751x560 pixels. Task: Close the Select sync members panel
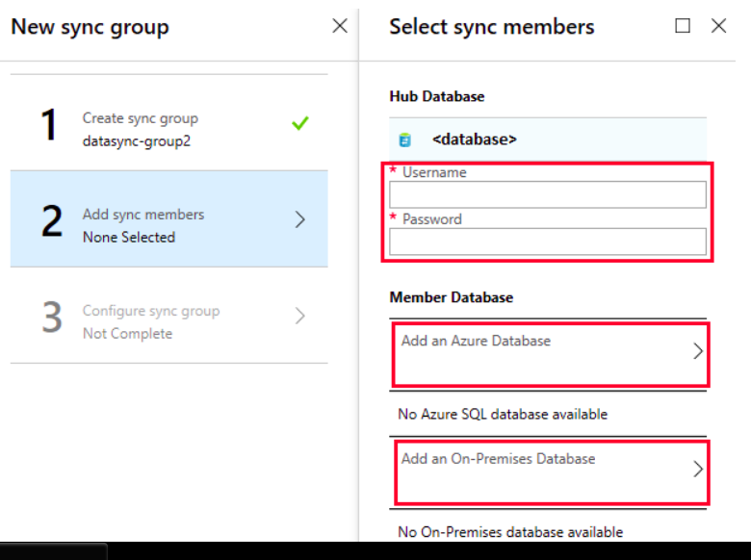(x=718, y=26)
